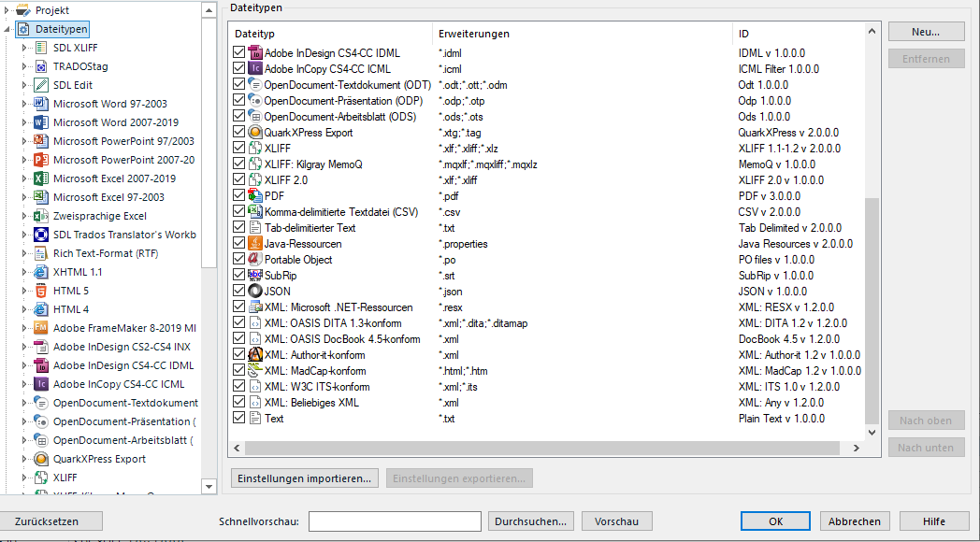The width and height of the screenshot is (980, 542).
Task: Expand Adobe InDesign CS2-CS4 INX node
Action: click(x=24, y=347)
